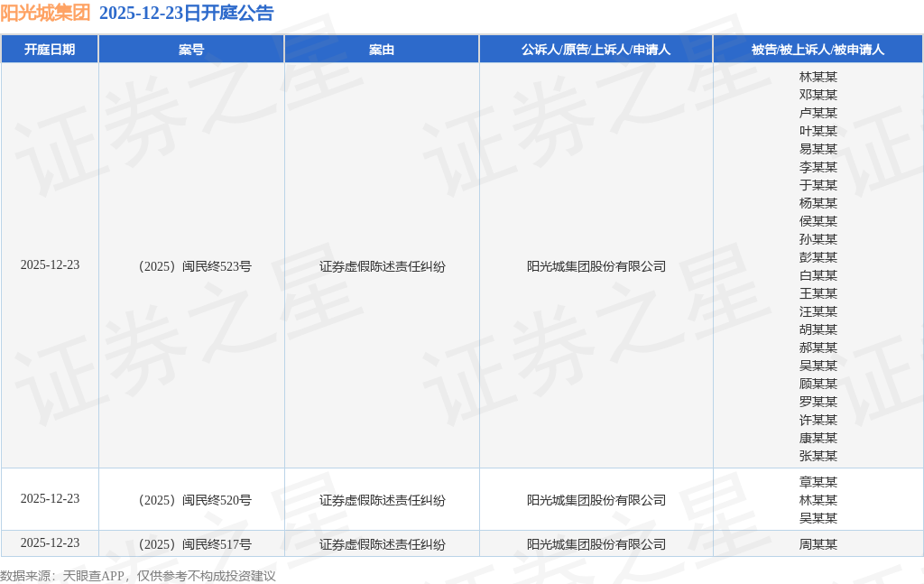Click plaintiff 阳光城集团股份有限公司 in 523号 row
The height and width of the screenshot is (584, 924).
[596, 266]
